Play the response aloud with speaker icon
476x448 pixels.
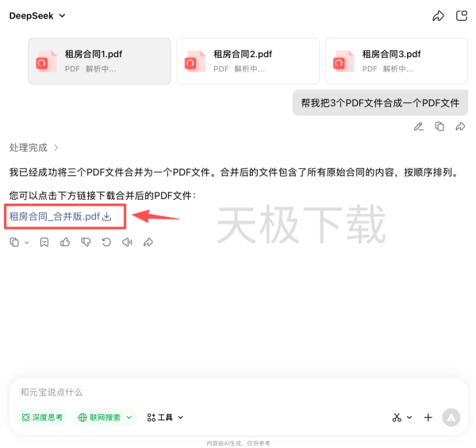[127, 242]
